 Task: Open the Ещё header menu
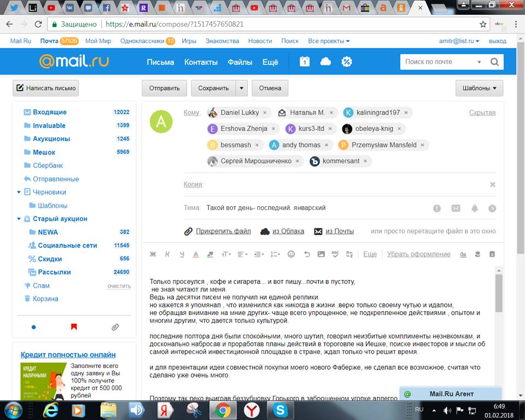pyautogui.click(x=270, y=62)
